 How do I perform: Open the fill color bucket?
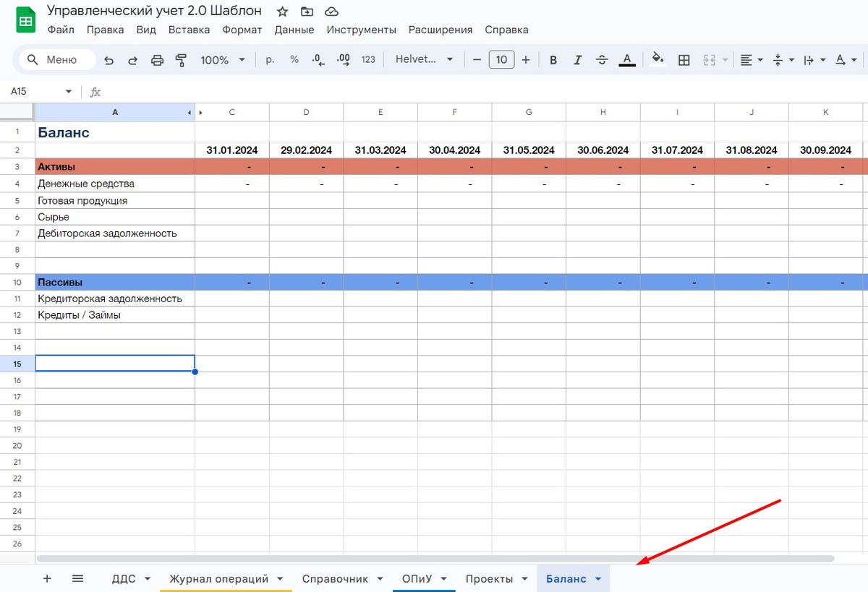[658, 60]
